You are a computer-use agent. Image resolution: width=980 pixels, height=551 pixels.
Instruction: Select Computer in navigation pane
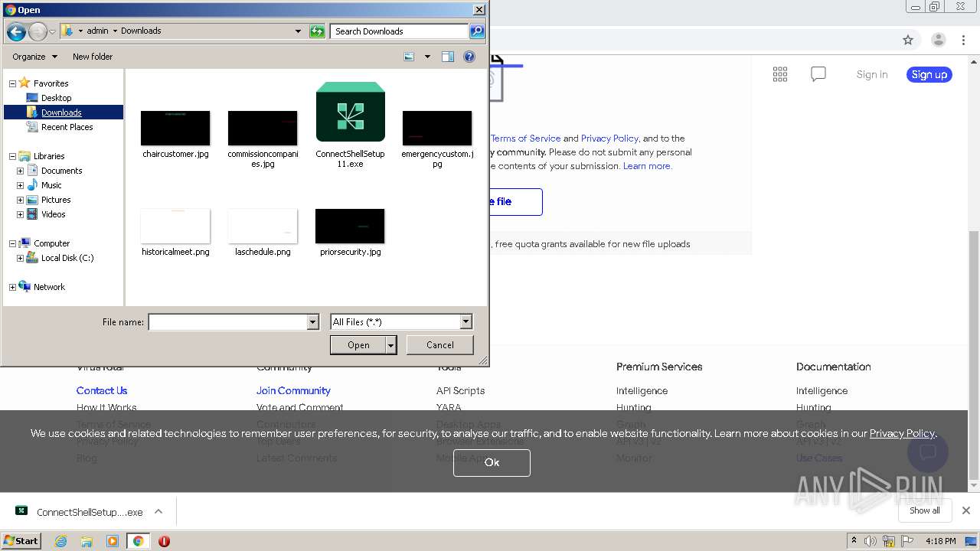pos(51,243)
